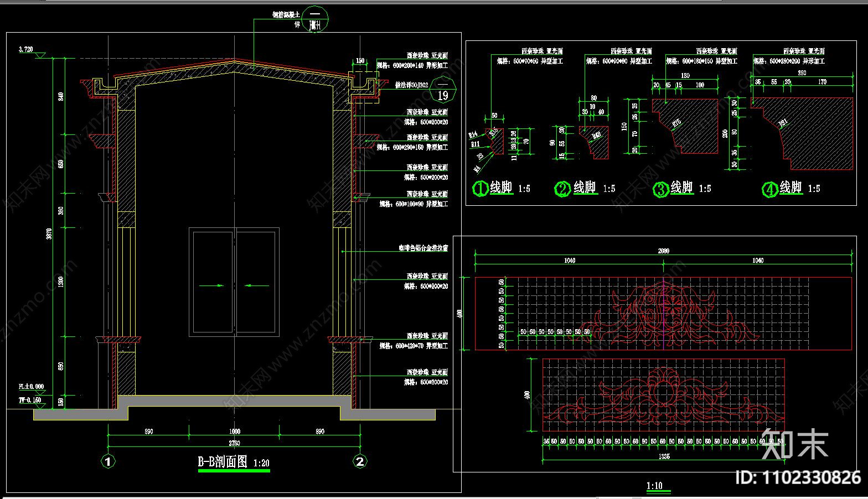Select the "规格: 600*70*50 异型加工" note
Viewport: 868px width, 499px height.
click(x=530, y=61)
